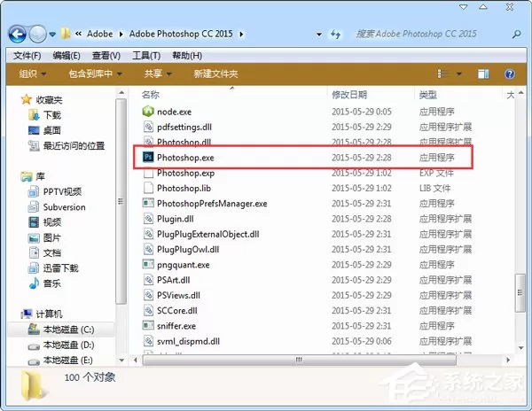
Task: Open the view options dropdown arrow
Action: pos(458,74)
